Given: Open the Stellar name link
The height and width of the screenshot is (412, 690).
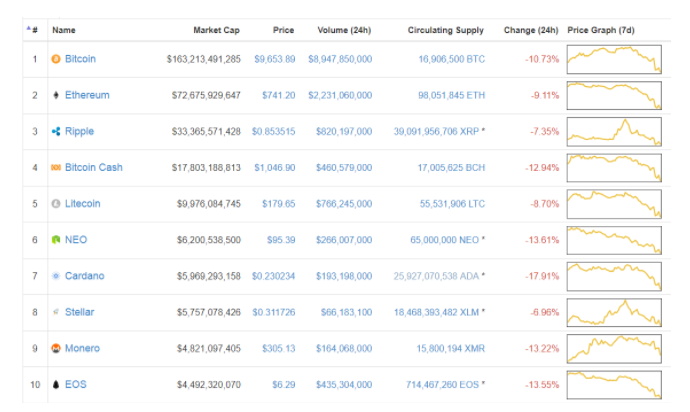Looking at the screenshot, I should click(79, 312).
